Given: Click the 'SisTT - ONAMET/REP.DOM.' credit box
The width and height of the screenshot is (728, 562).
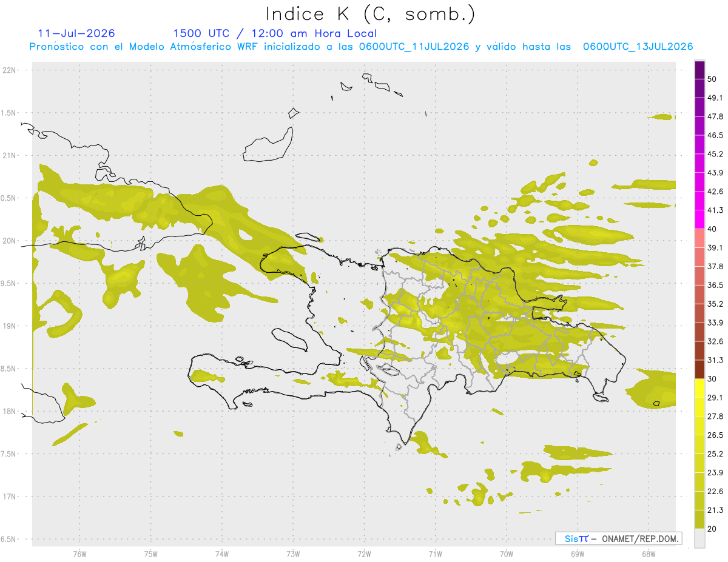Looking at the screenshot, I should point(619,538).
